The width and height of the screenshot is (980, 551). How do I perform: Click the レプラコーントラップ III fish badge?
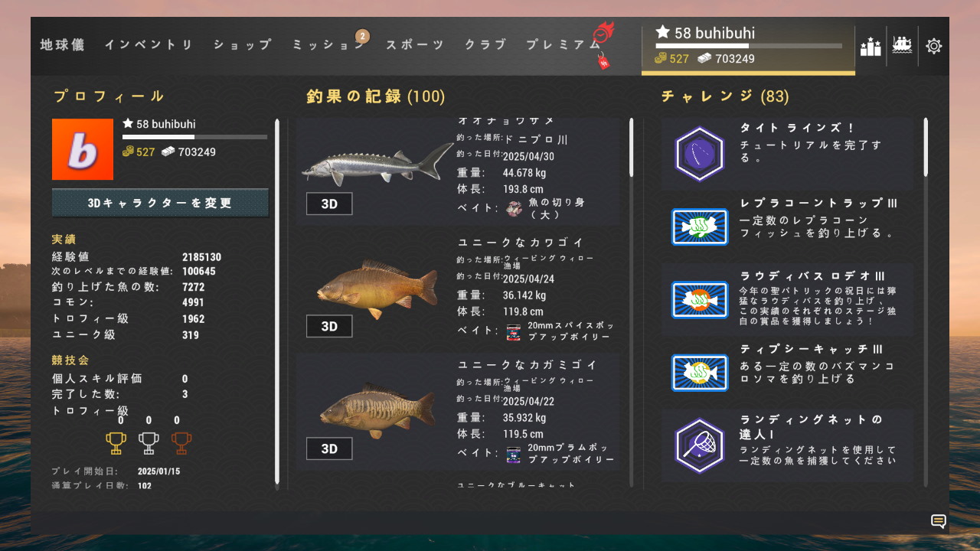pyautogui.click(x=699, y=227)
